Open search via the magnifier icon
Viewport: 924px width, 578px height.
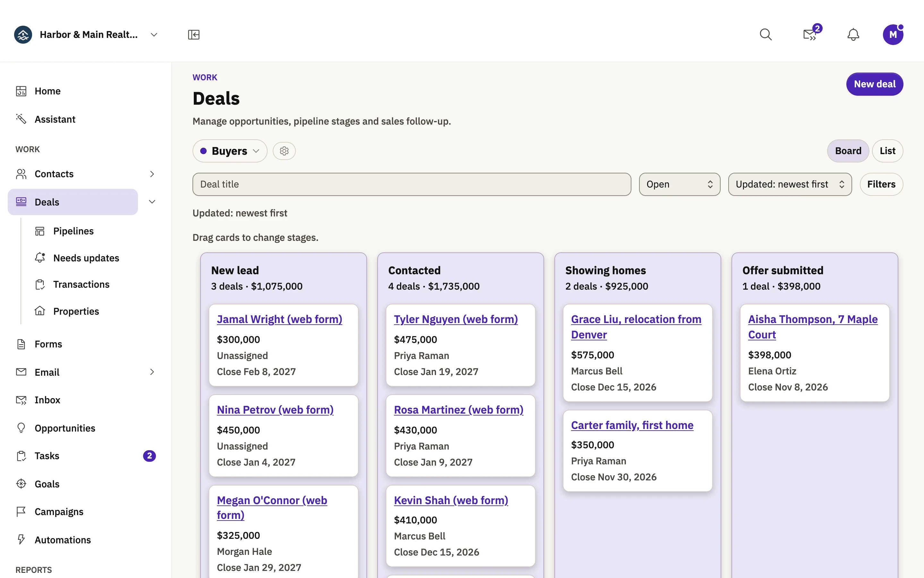click(766, 35)
